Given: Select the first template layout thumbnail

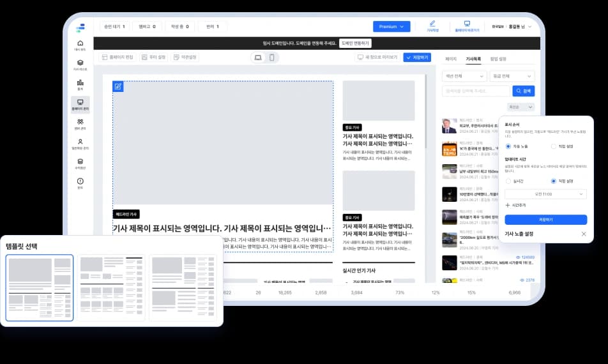Looking at the screenshot, I should click(x=40, y=287).
